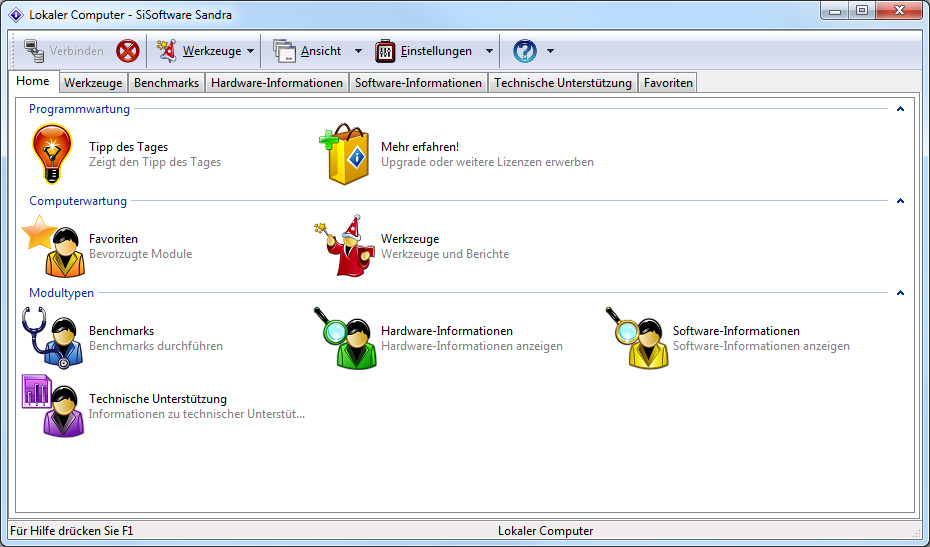The image size is (930, 547).
Task: Expand the help button dropdown arrow
Action: (x=550, y=51)
